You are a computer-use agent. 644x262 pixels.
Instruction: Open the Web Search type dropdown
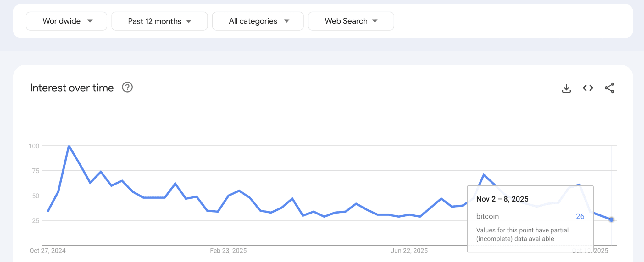coord(351,21)
